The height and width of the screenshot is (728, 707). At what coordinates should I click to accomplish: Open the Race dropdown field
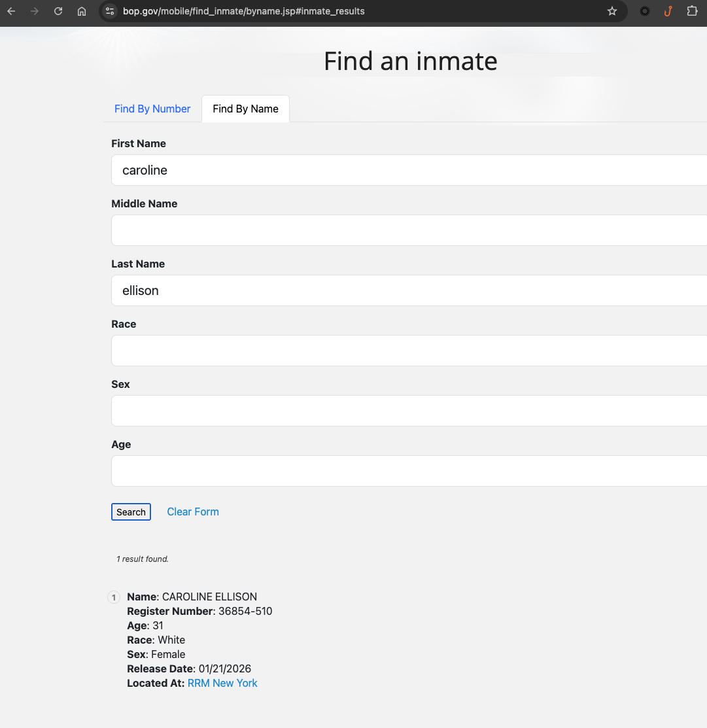tap(409, 351)
